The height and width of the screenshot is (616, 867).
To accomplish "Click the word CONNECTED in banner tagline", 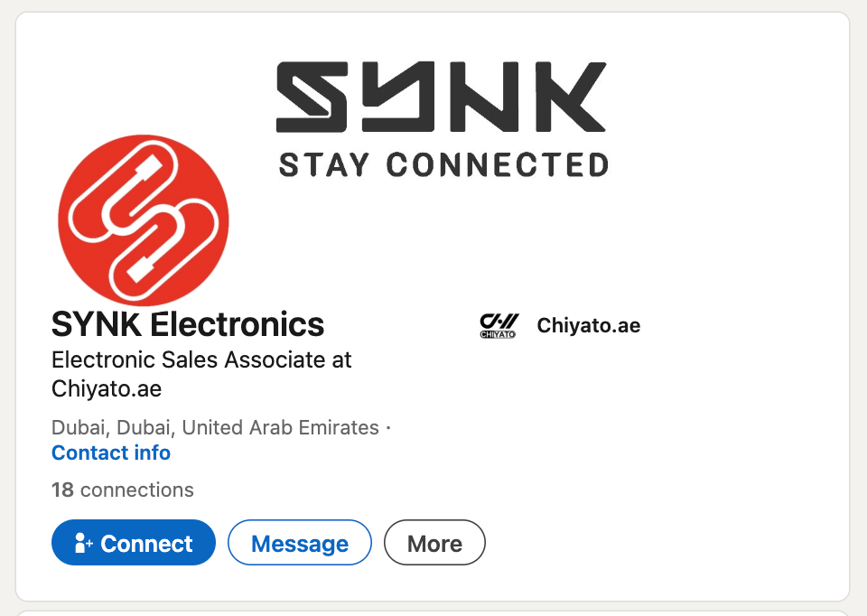I will [x=498, y=165].
